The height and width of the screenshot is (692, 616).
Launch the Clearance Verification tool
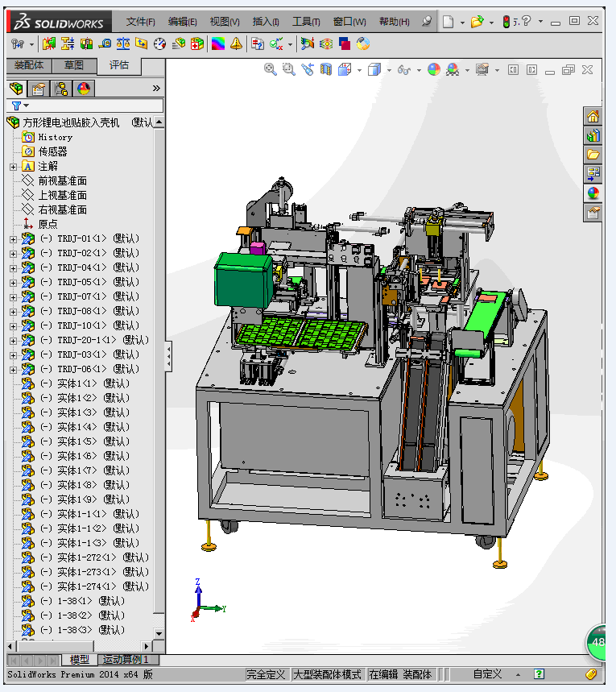tap(68, 44)
